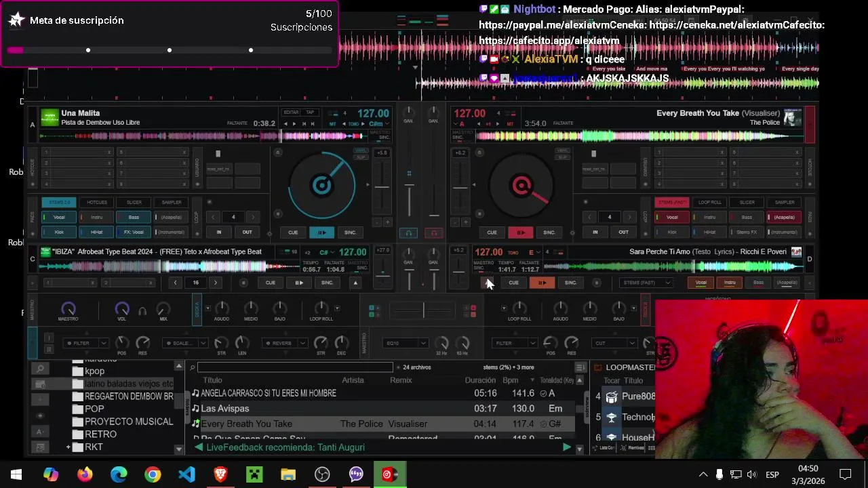Select STEMS (FAST) tab on deck B
The height and width of the screenshot is (488, 868).
[x=672, y=202]
